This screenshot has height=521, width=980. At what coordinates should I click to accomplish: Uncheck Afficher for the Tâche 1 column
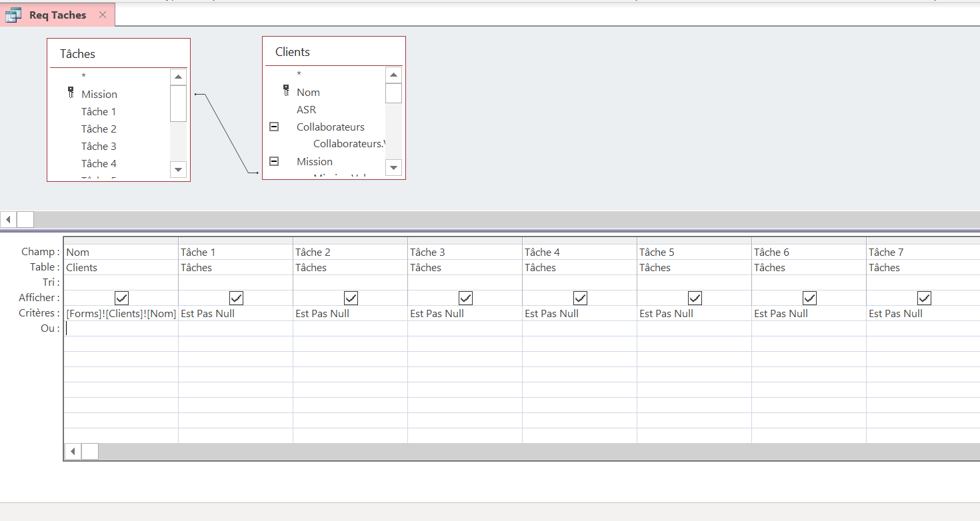pyautogui.click(x=236, y=298)
